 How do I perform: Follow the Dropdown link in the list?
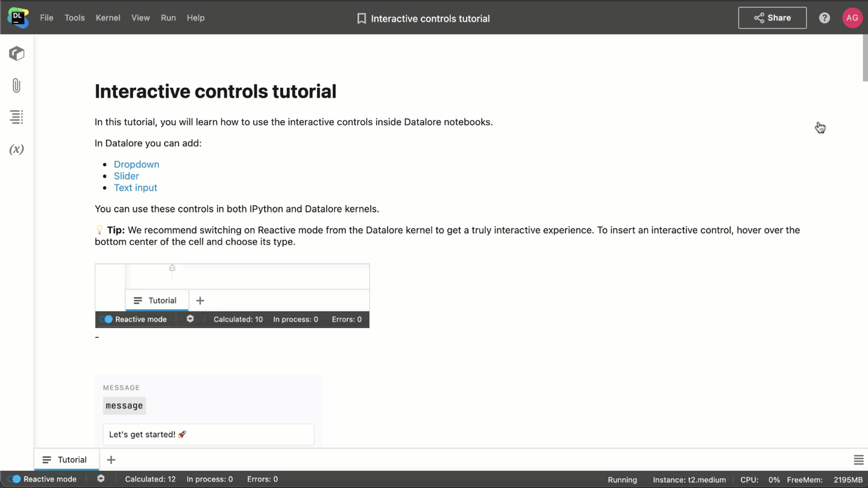tap(136, 164)
